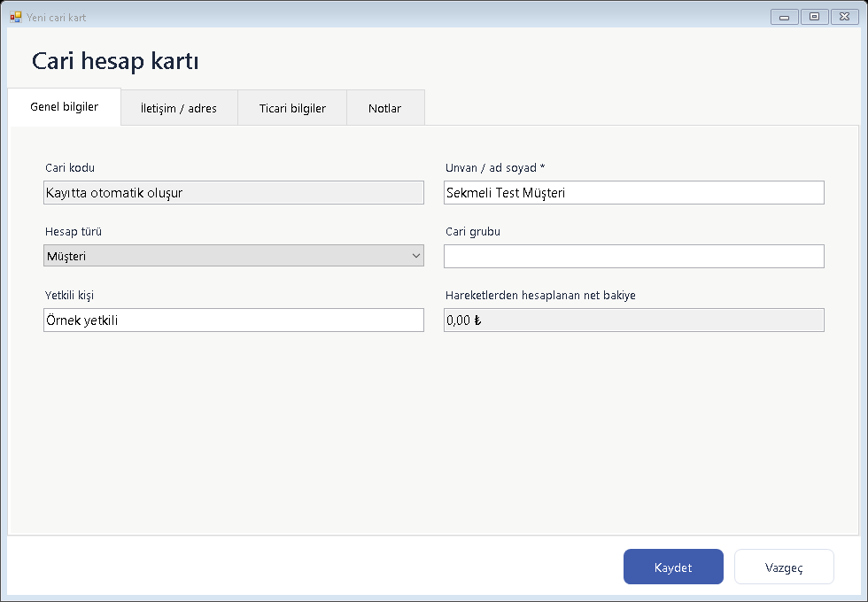This screenshot has height=602, width=868.
Task: Minimize the Yeni cari kart window
Action: pos(784,17)
